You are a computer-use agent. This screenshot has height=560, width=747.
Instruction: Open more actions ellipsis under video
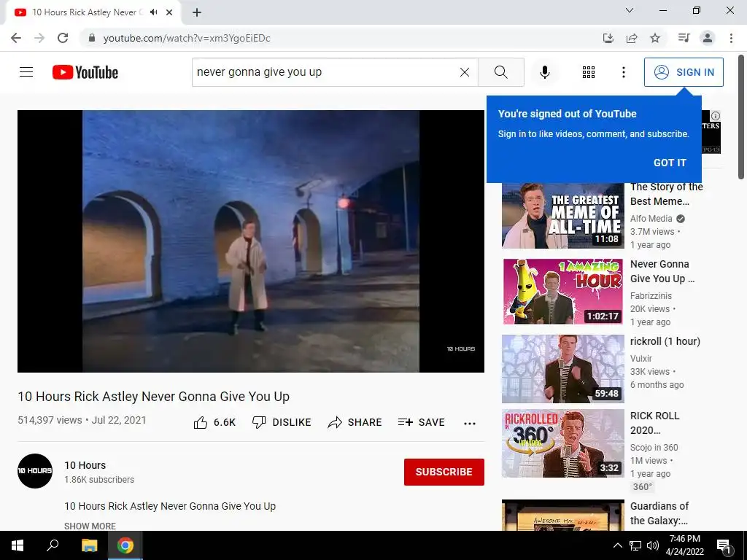(x=470, y=424)
